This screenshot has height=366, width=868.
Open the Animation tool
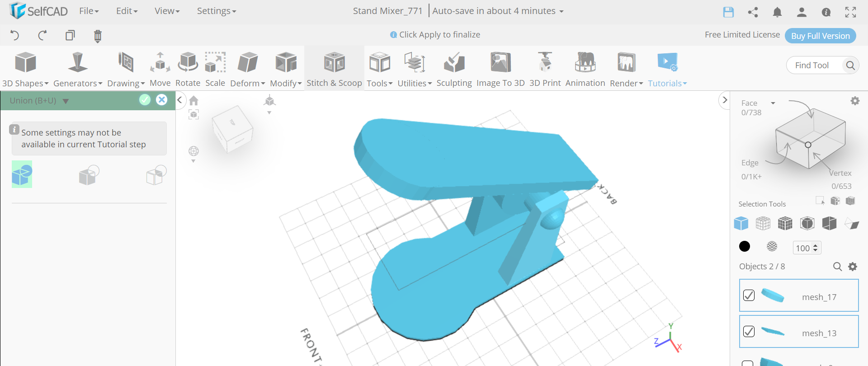[585, 69]
